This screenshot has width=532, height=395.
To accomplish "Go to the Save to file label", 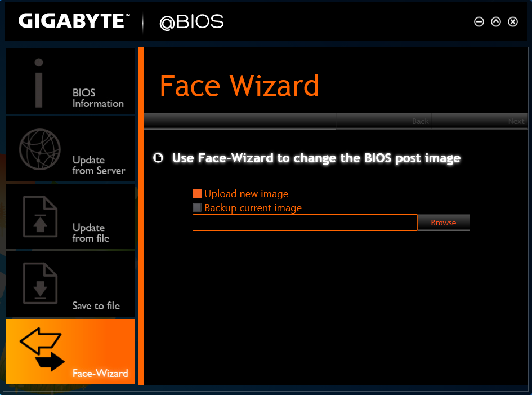I will coord(96,305).
